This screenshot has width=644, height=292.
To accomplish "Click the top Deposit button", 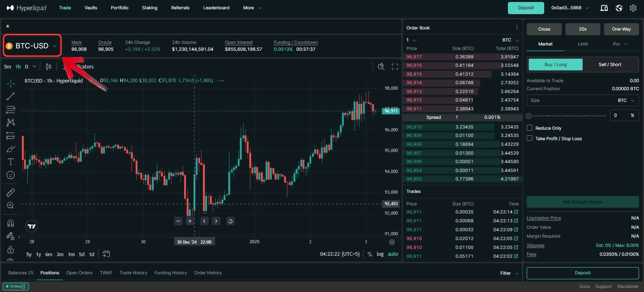I will click(x=526, y=8).
